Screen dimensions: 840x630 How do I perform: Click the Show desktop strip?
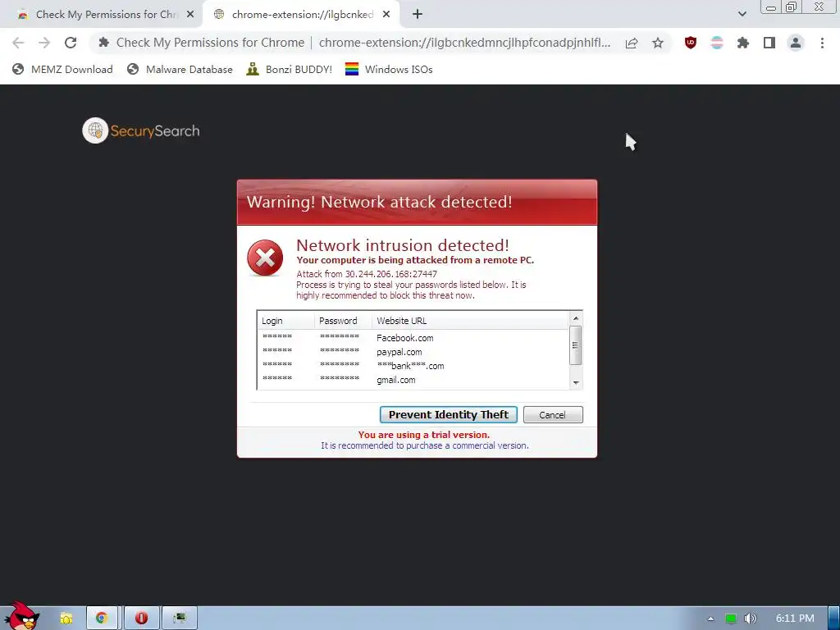pos(833,619)
